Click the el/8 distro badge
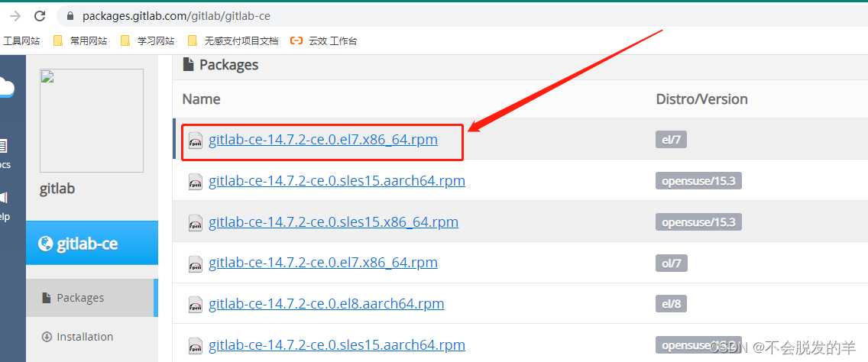The width and height of the screenshot is (868, 362). [x=671, y=304]
